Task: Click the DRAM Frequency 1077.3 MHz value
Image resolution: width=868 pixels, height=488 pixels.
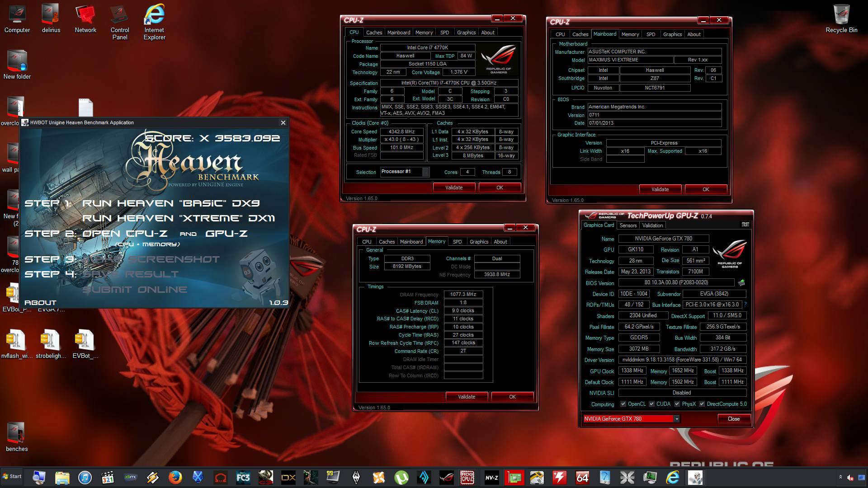Action: [x=463, y=295]
